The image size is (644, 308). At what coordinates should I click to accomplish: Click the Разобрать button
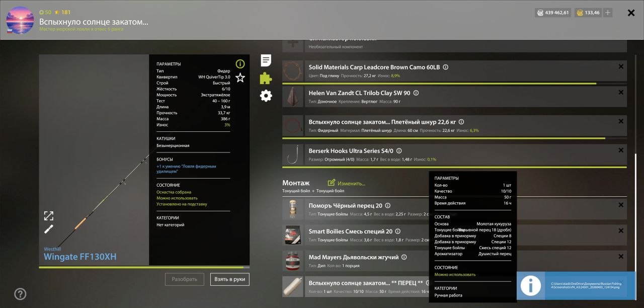pyautogui.click(x=184, y=279)
